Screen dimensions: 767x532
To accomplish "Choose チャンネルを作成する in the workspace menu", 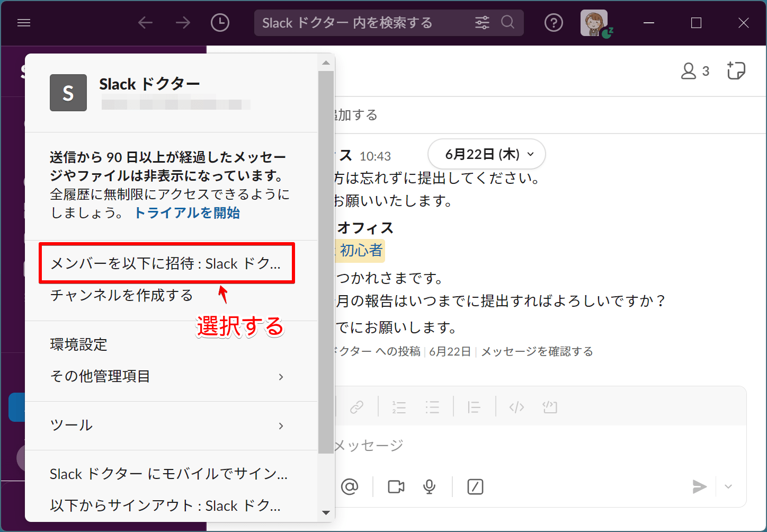I will [x=121, y=296].
